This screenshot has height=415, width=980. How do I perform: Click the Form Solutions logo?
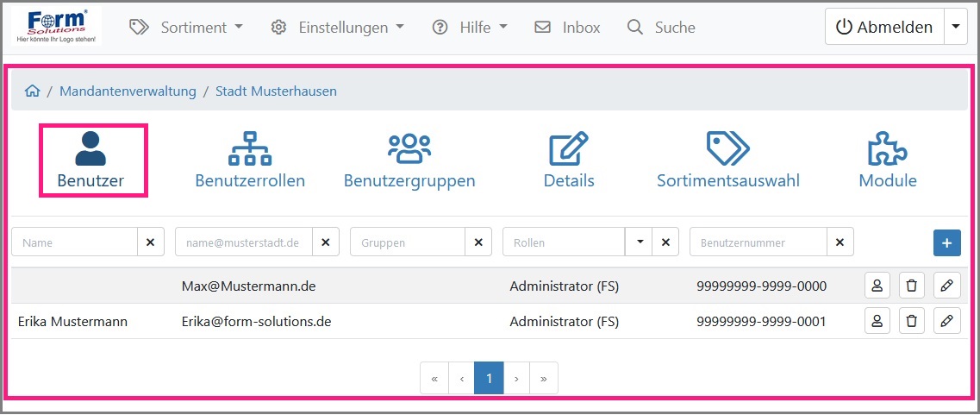click(x=57, y=27)
